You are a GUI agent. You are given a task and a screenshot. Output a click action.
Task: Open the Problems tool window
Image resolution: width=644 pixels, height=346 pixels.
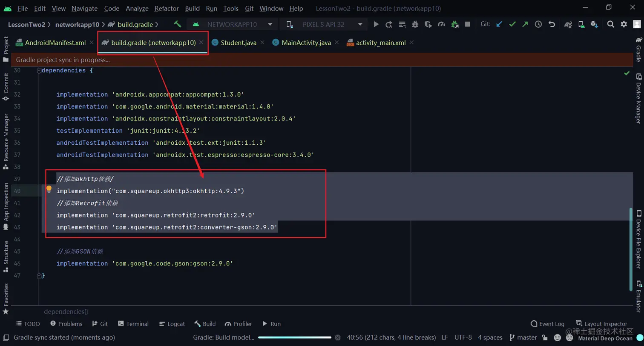[x=66, y=324]
